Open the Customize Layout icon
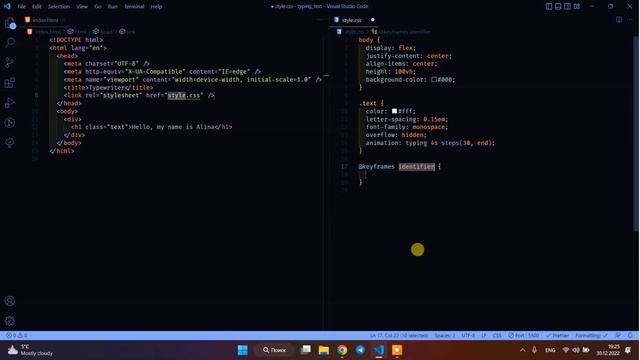 577,6
